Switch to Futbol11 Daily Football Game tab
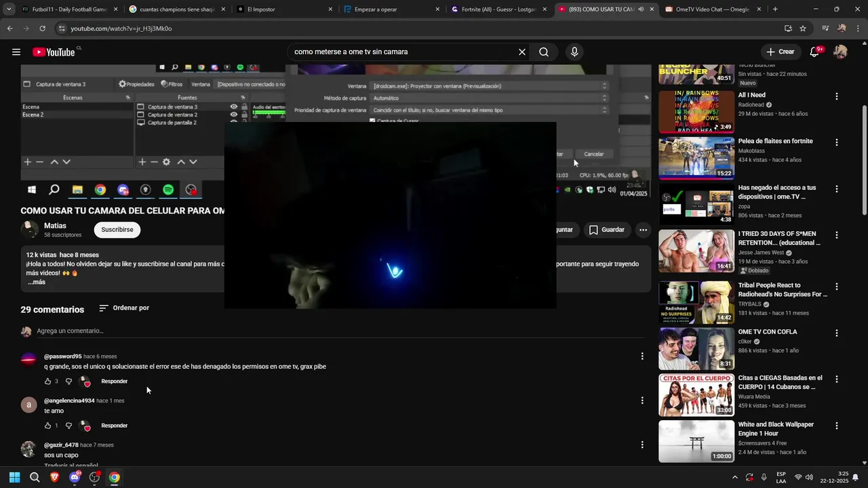 pyautogui.click(x=68, y=9)
